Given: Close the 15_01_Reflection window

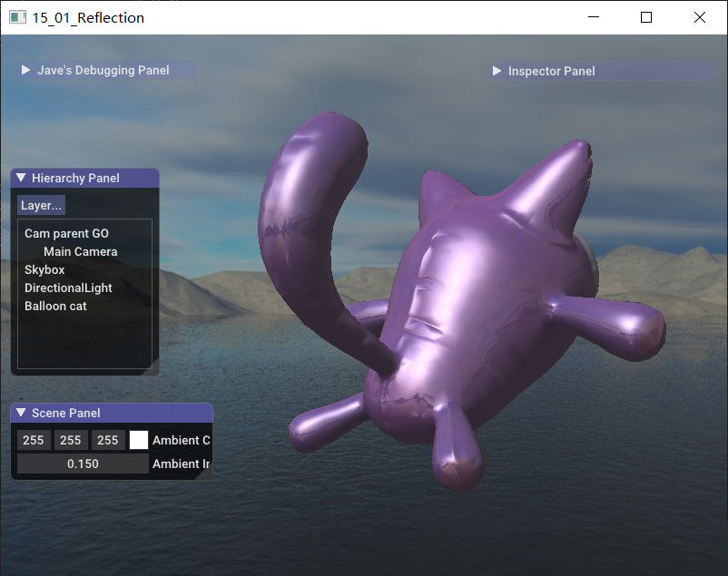Looking at the screenshot, I should click(700, 17).
